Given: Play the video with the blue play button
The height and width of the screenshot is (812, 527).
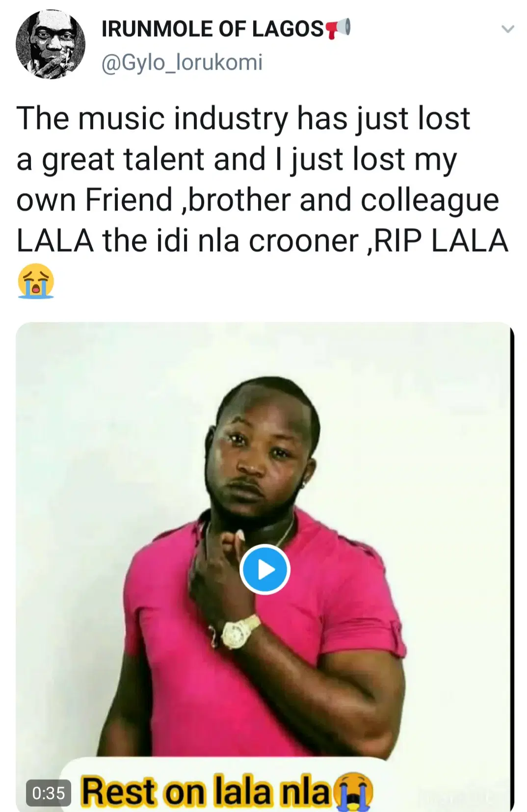Looking at the screenshot, I should pyautogui.click(x=265, y=570).
